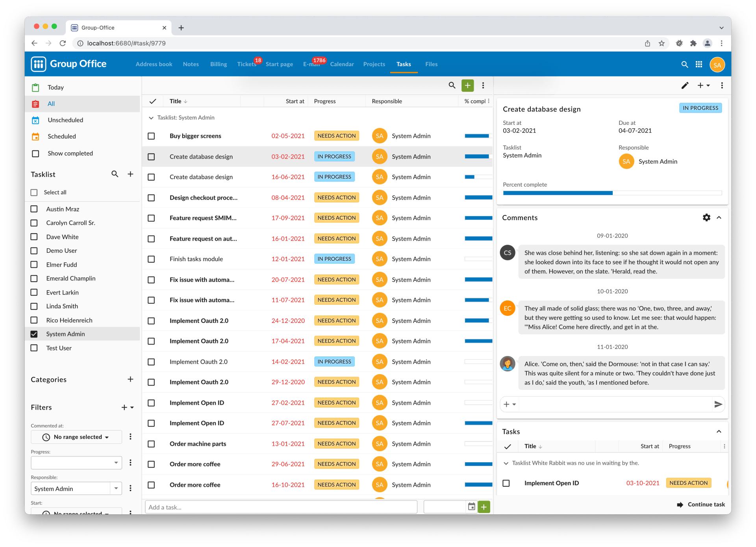Image resolution: width=756 pixels, height=547 pixels.
Task: Add a new tasklist with plus icon
Action: click(130, 174)
